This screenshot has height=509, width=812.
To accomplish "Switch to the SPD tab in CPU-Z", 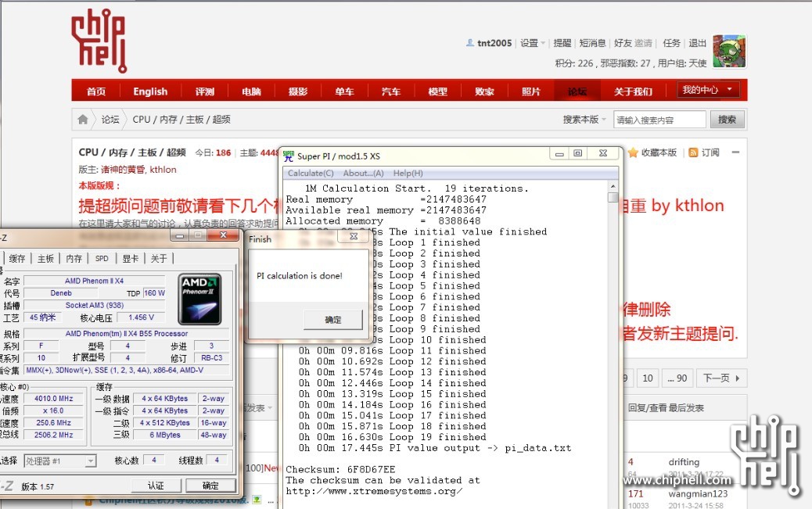I will coord(102,258).
